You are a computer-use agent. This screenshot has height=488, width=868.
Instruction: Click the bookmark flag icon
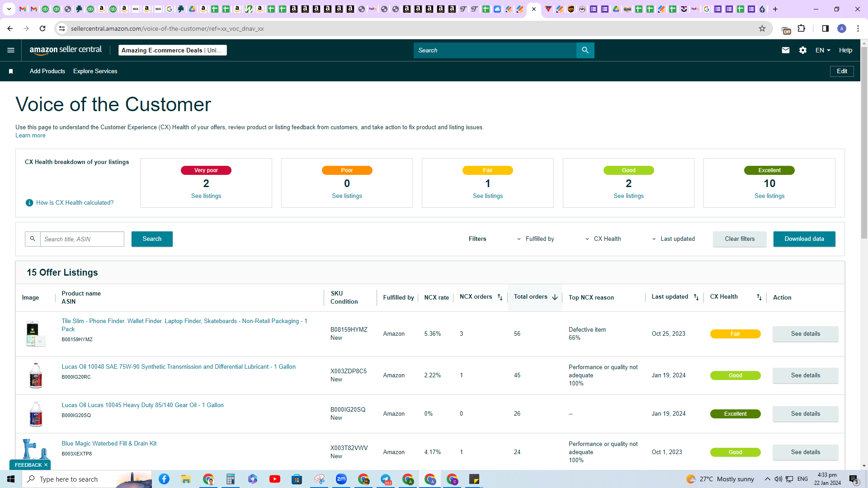tap(11, 71)
